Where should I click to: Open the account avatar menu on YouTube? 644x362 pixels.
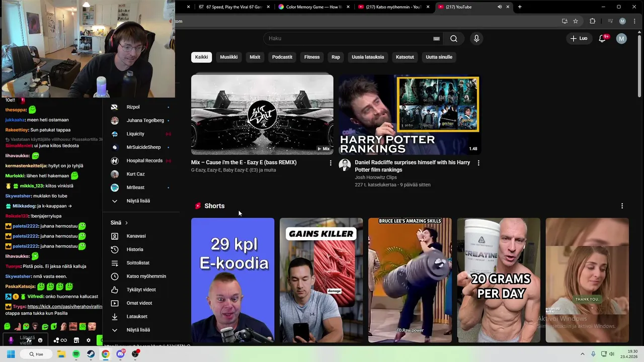click(621, 39)
